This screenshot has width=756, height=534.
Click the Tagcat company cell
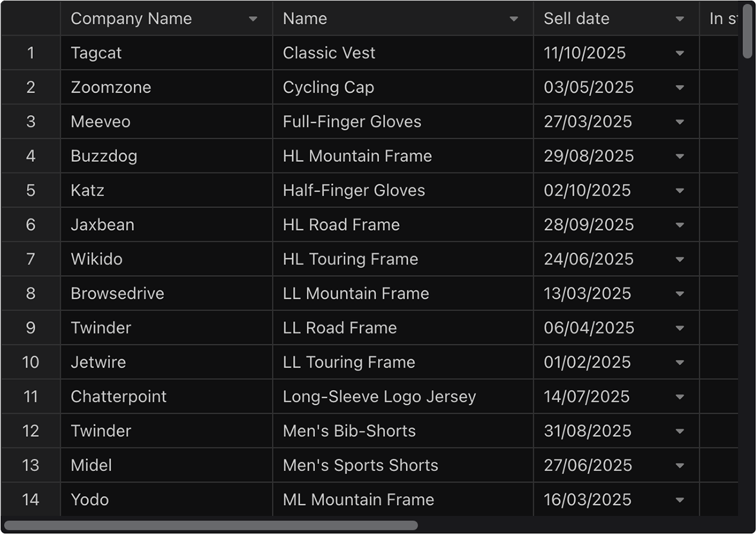pos(166,53)
